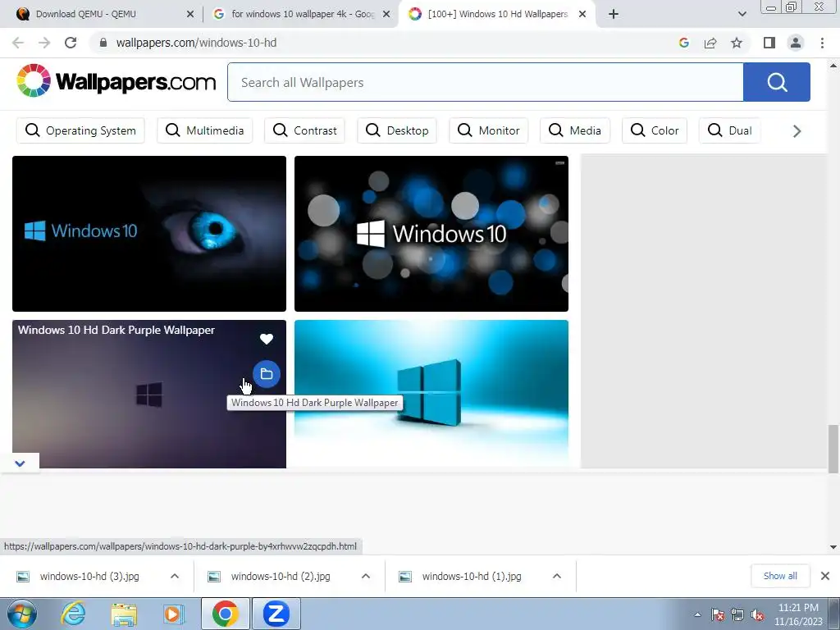Go back with the browser back arrow
840x630 pixels.
pyautogui.click(x=18, y=43)
